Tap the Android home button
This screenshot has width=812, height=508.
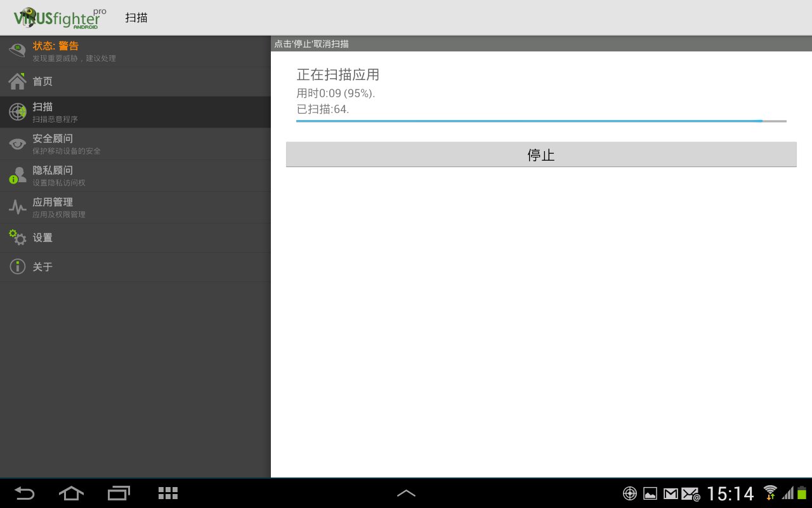71,493
